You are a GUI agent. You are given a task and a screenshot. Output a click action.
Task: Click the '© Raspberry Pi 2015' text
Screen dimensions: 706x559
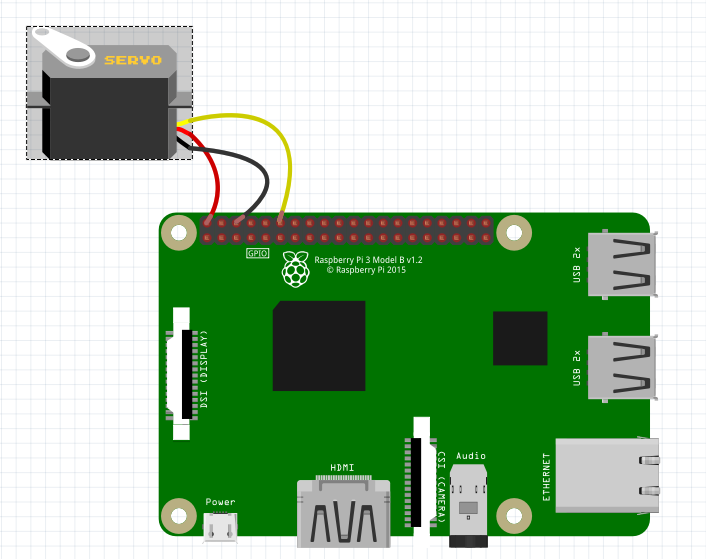(x=366, y=270)
